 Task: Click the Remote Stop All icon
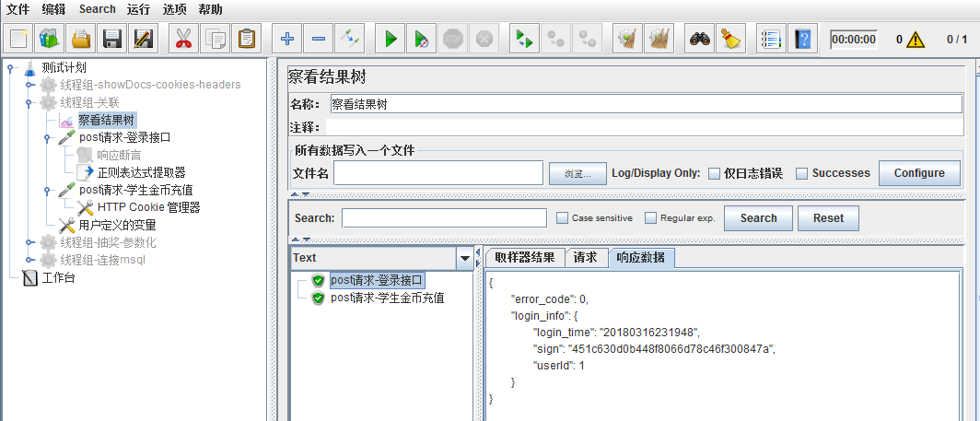555,40
